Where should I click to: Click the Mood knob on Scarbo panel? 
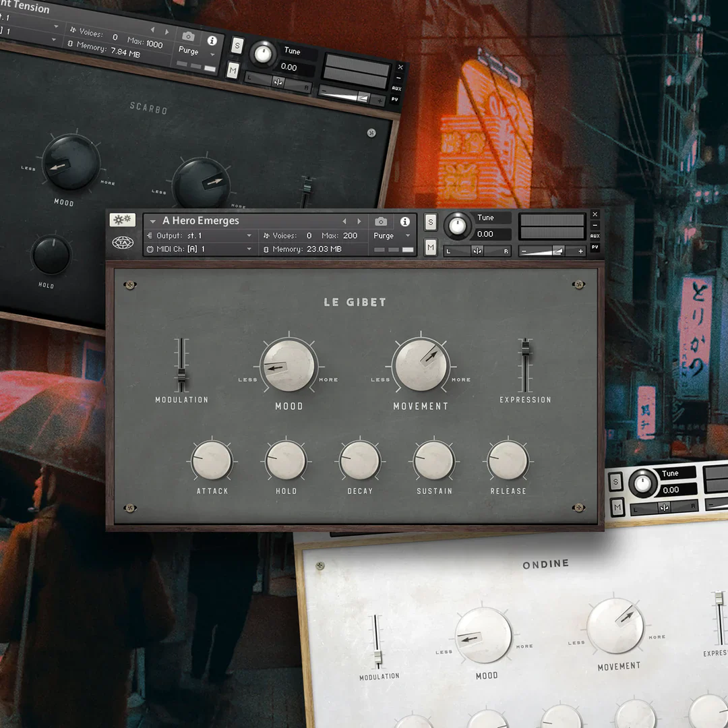coord(71,162)
